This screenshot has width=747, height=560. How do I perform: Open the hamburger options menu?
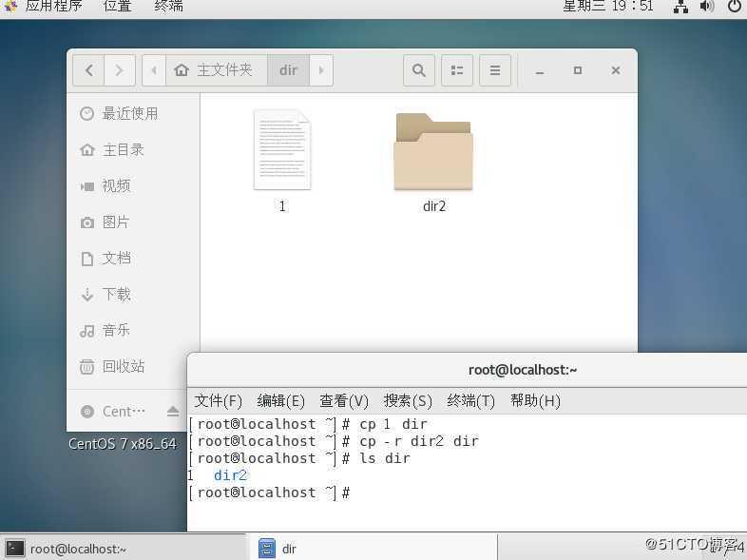(495, 70)
